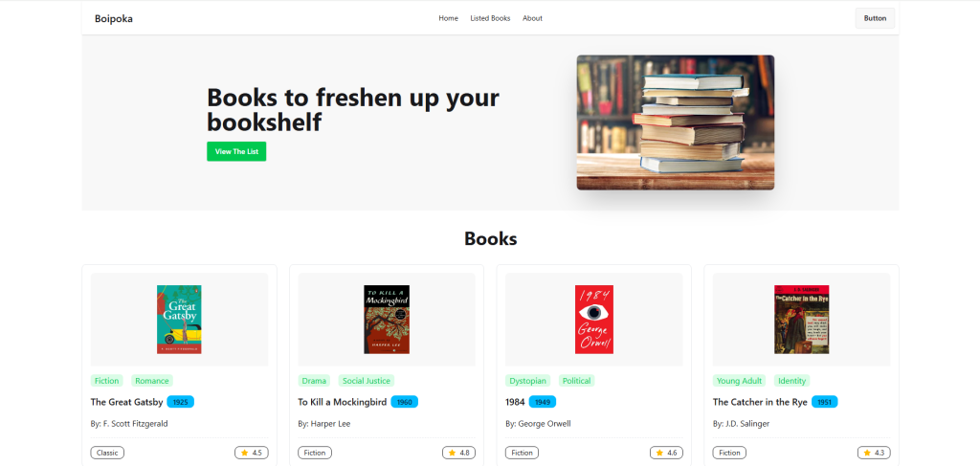Open the Home menu item
The image size is (980, 466).
448,18
